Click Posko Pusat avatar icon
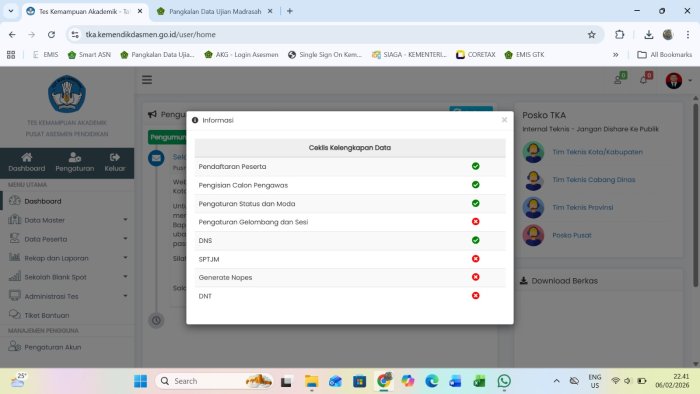This screenshot has height=394, width=700. (x=533, y=235)
